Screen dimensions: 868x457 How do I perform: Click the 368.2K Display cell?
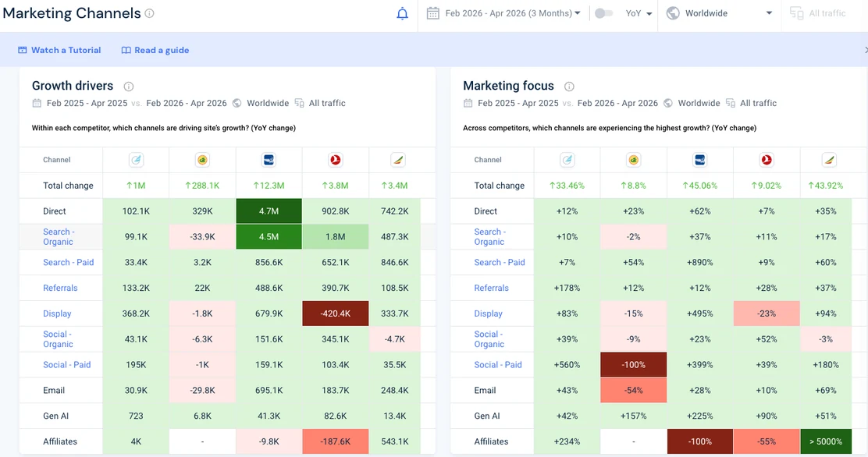136,314
